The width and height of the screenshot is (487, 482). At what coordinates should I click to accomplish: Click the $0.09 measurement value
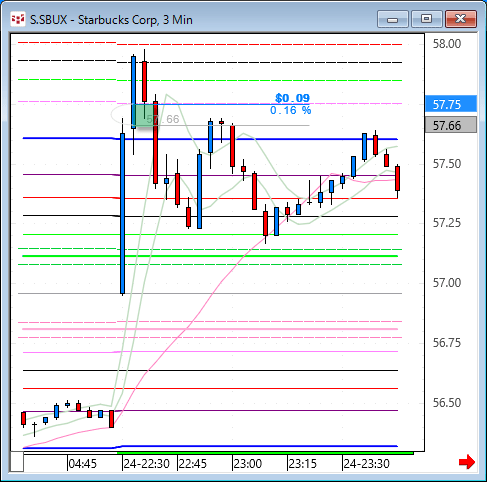point(292,98)
